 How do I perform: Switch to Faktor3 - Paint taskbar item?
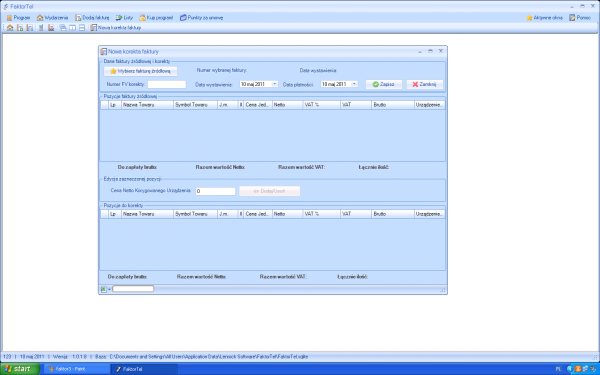pos(77,369)
